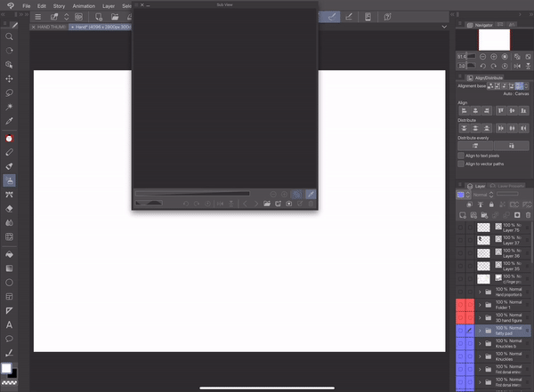534x392 pixels.
Task: Click Navigator flip horizontal icon
Action: pos(517,66)
